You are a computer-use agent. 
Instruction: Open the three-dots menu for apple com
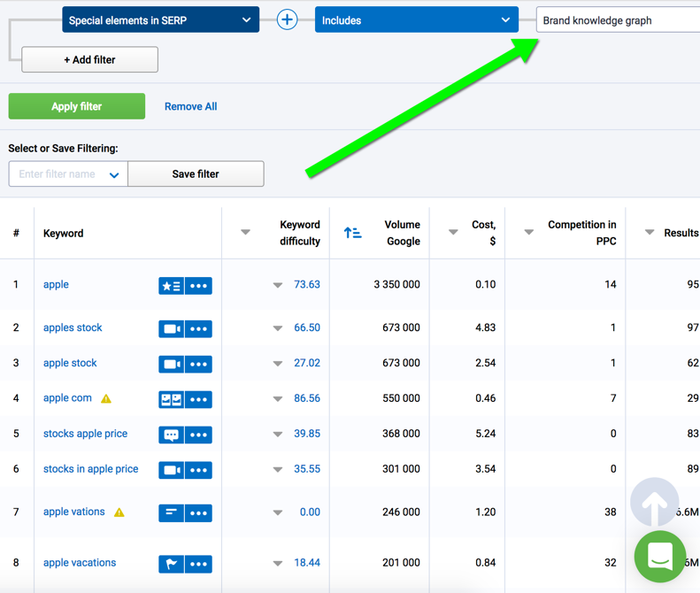pyautogui.click(x=198, y=400)
